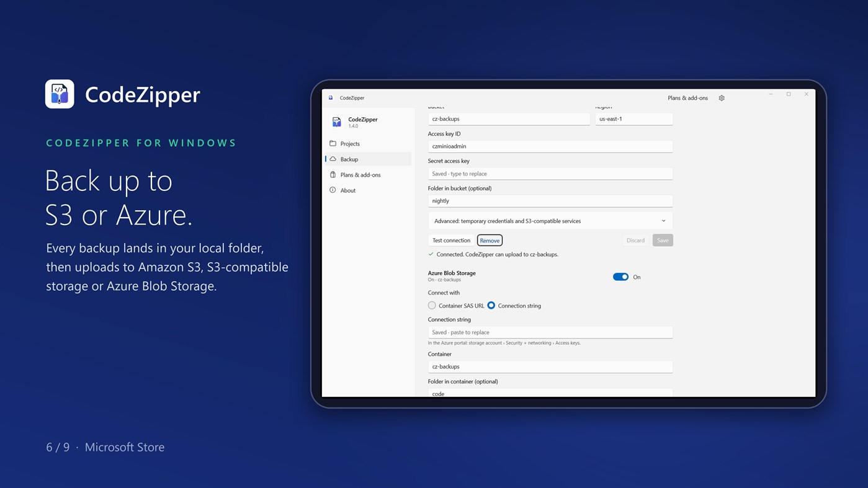Image resolution: width=868 pixels, height=488 pixels.
Task: Click the 'Folder in bucket (optional)' label
Action: coord(460,189)
